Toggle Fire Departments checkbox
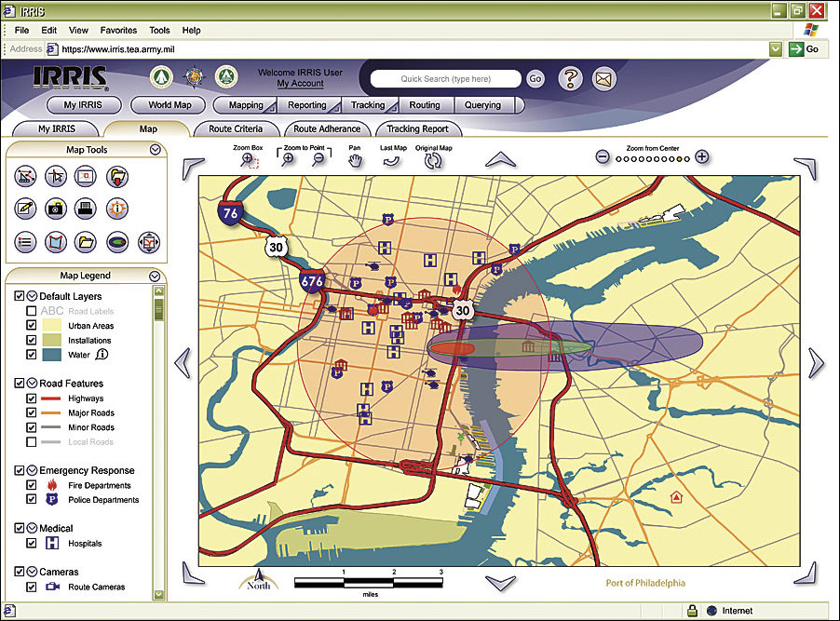This screenshot has width=840, height=621. pyautogui.click(x=31, y=485)
